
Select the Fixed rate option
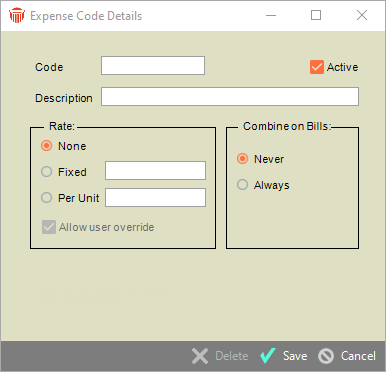(46, 172)
